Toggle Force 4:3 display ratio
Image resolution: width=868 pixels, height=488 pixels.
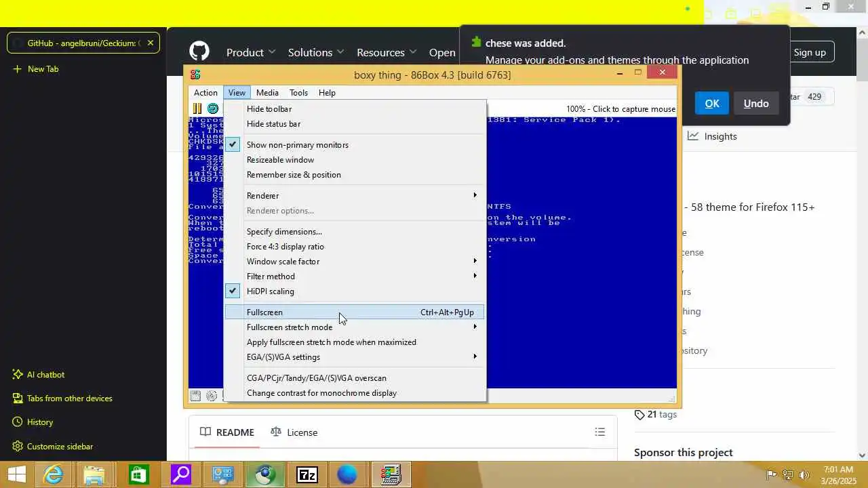[355, 246]
